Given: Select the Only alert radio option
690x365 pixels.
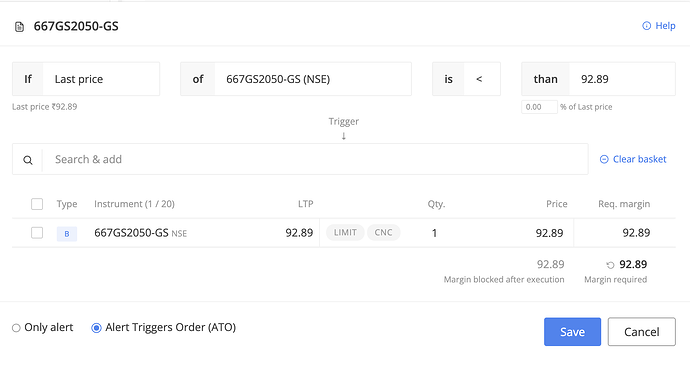Looking at the screenshot, I should [x=16, y=328].
